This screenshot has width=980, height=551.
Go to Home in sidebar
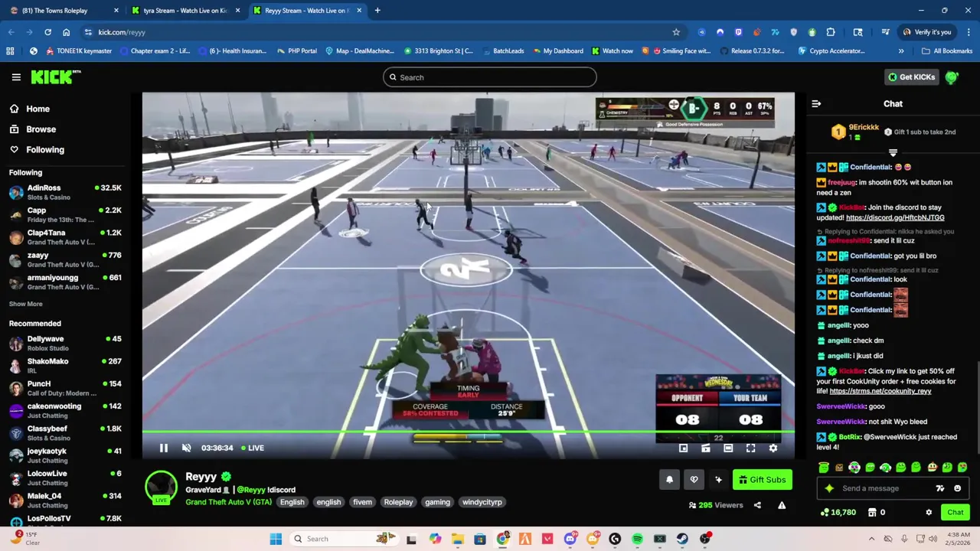(x=31, y=109)
